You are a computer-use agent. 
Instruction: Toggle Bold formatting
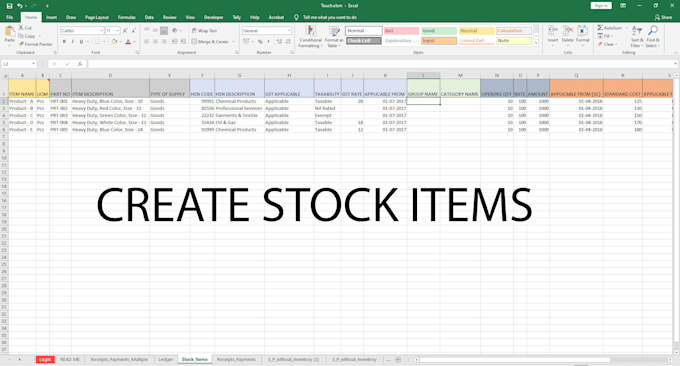point(64,42)
